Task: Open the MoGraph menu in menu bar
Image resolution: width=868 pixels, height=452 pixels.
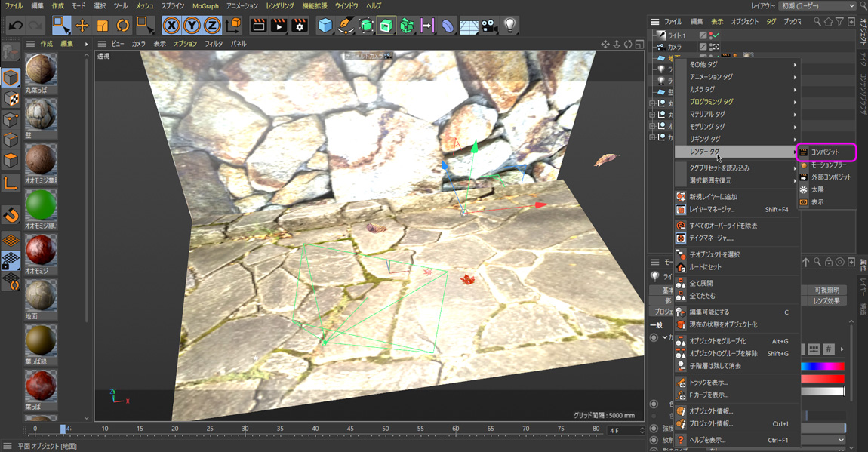Action: [x=205, y=6]
